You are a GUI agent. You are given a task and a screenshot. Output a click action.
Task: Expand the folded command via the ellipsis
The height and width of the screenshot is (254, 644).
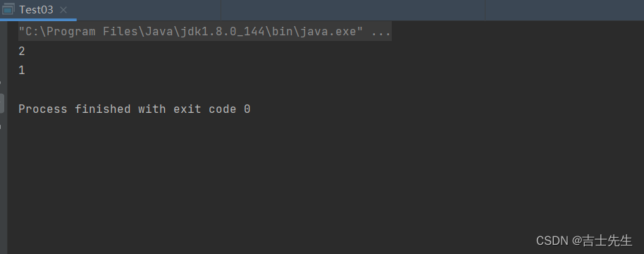380,32
